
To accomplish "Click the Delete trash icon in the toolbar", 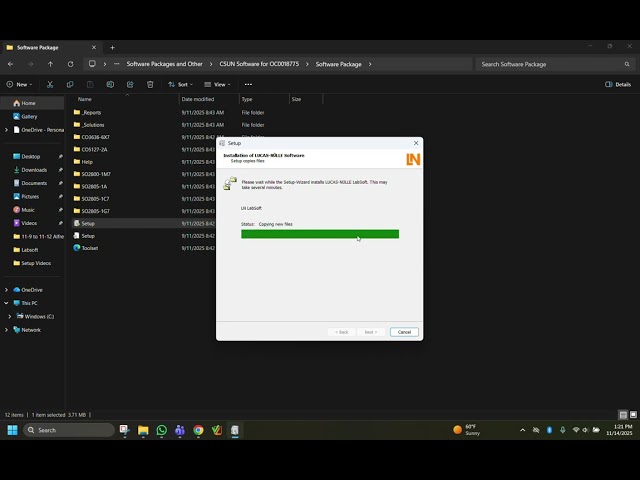I will click(150, 84).
